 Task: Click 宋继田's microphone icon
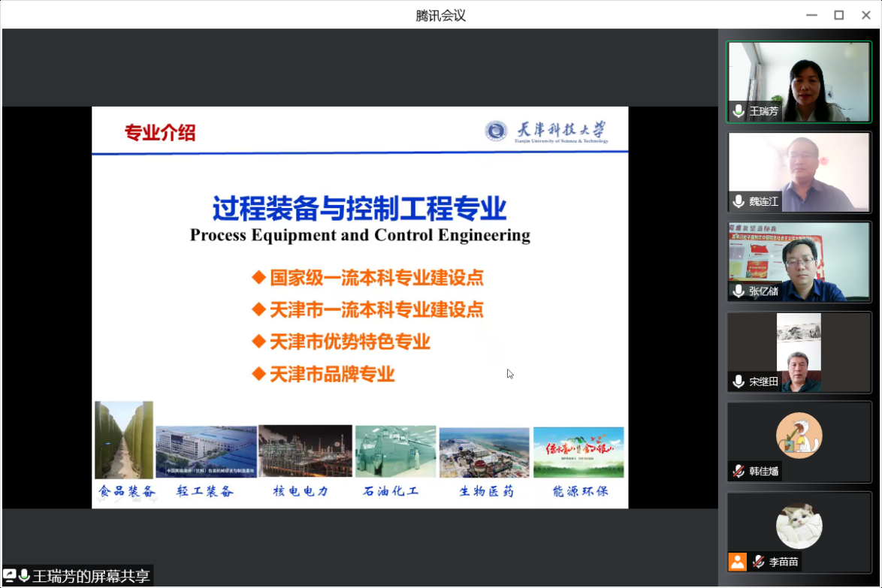point(739,381)
